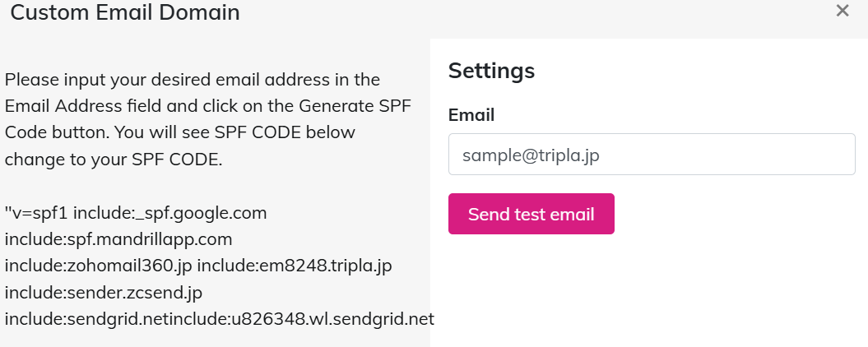
Task: Click the include:sender.zcsend.jp line
Action: click(x=103, y=293)
